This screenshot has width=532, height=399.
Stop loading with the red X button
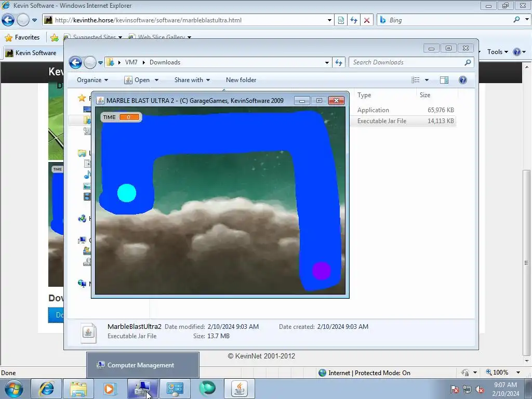(x=366, y=20)
